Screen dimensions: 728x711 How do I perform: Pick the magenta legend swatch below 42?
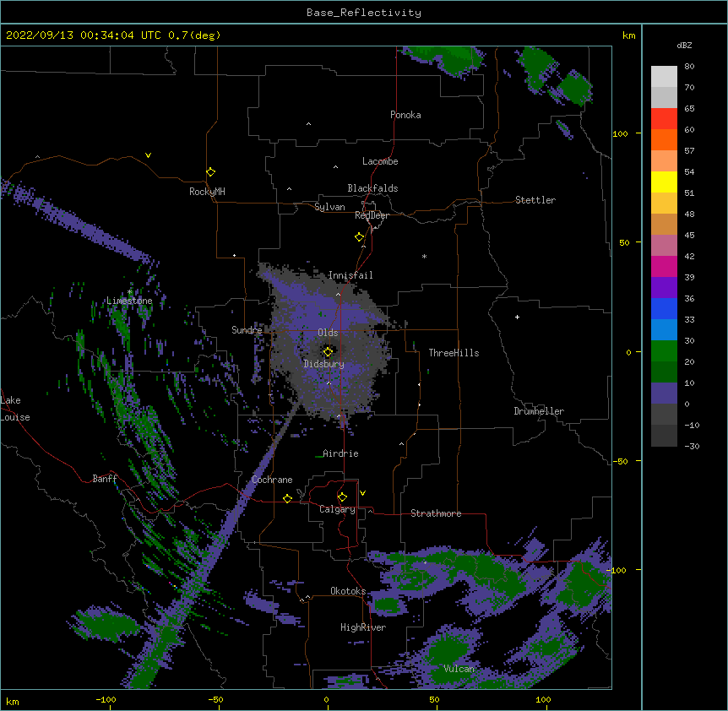click(x=664, y=266)
